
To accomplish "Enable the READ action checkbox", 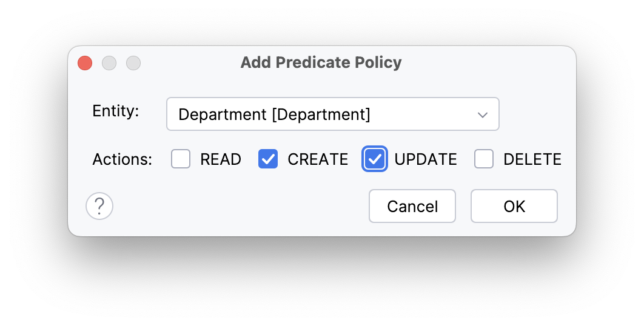I will click(x=181, y=159).
